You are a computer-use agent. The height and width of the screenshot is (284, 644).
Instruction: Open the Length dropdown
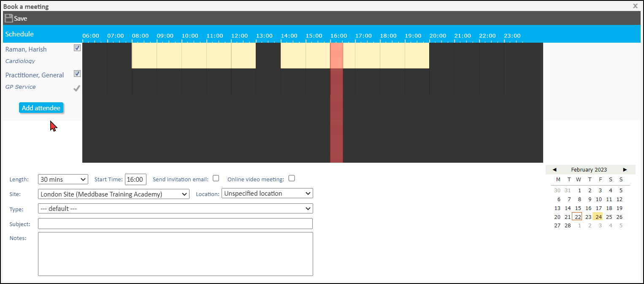[x=63, y=179]
